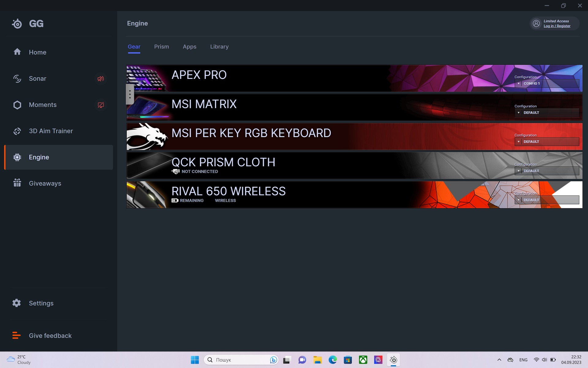Open MSI Matrix DEFAULT configuration dropdown
Screen dimensions: 588x368
pos(547,113)
